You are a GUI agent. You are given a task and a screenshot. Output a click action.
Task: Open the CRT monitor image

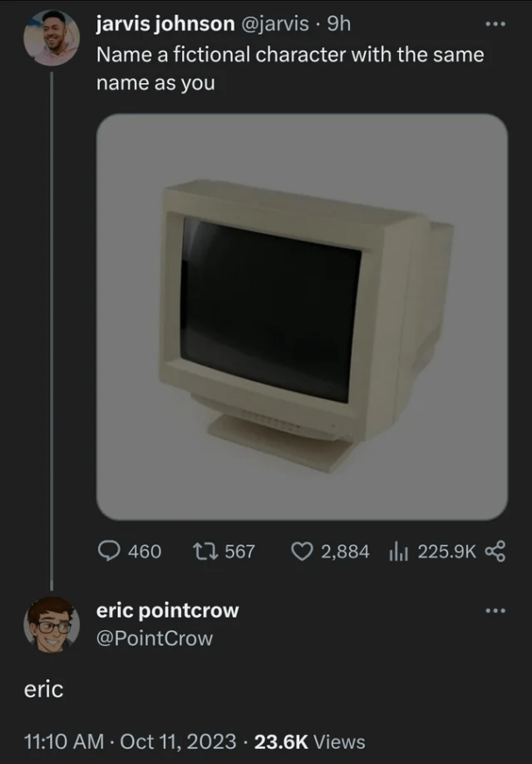point(302,317)
